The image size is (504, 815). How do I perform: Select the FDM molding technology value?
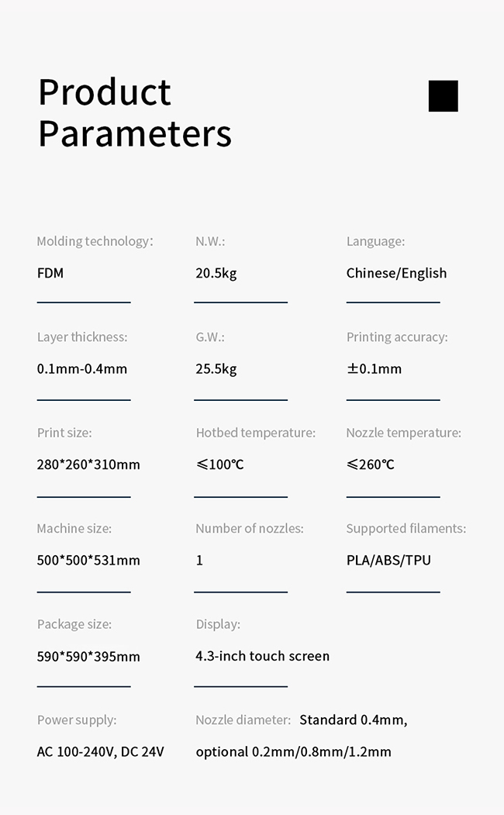click(50, 273)
